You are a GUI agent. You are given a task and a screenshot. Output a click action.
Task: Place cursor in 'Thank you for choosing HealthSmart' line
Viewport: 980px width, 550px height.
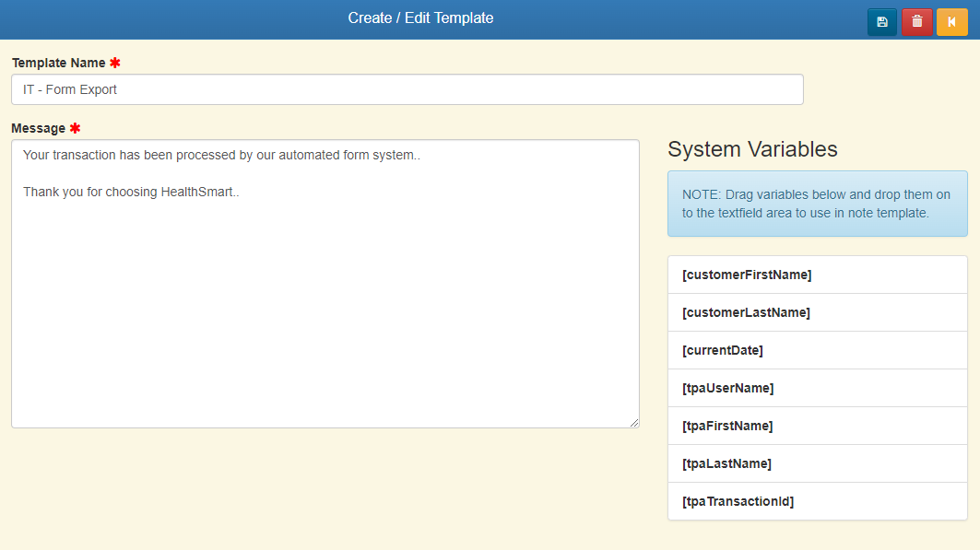tap(131, 193)
